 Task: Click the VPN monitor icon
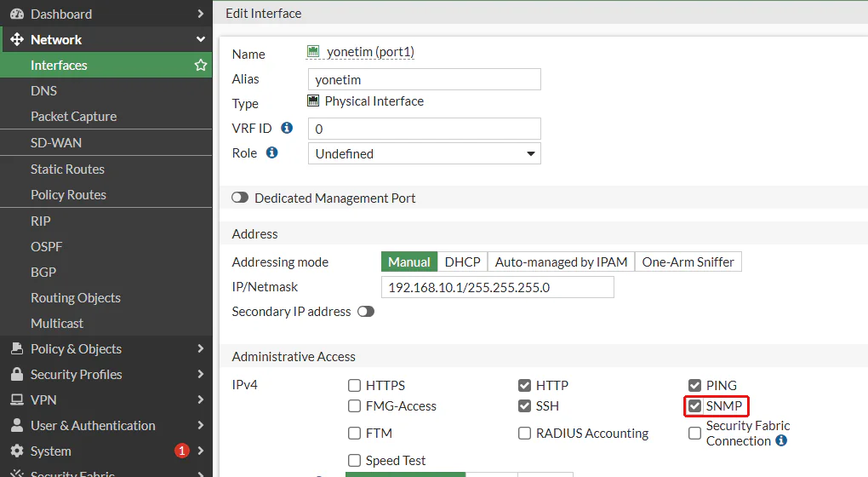[x=17, y=399]
